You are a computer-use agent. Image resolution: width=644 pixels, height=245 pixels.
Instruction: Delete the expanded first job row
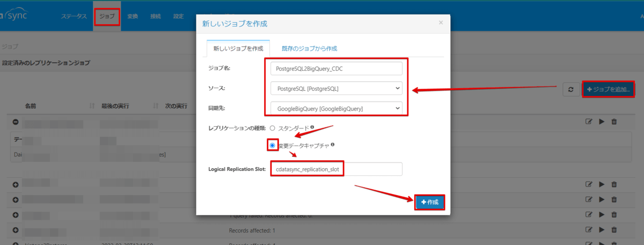[x=614, y=122]
